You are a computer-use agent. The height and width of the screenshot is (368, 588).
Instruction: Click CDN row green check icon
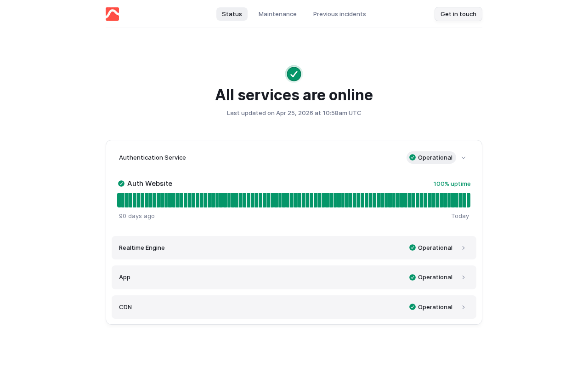pyautogui.click(x=413, y=307)
